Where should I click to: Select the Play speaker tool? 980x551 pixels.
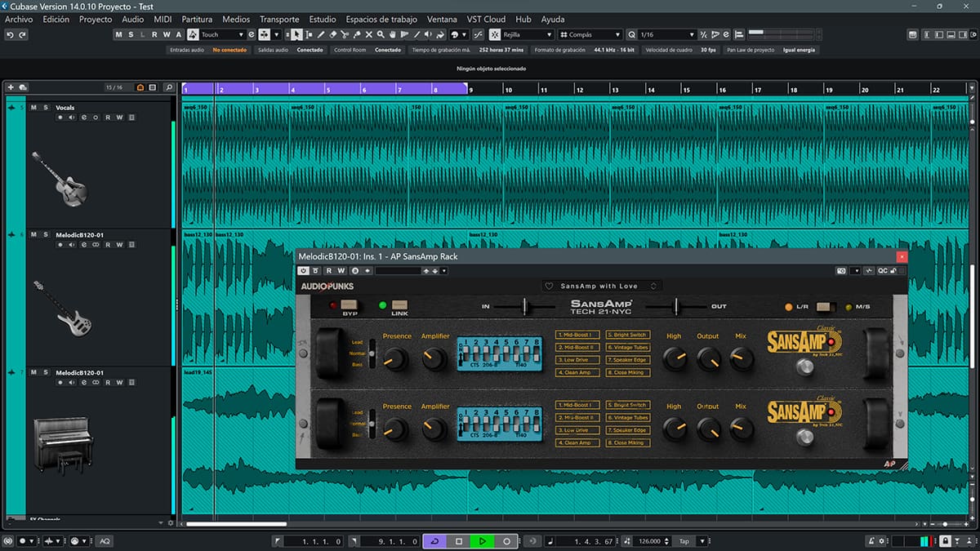tap(428, 34)
